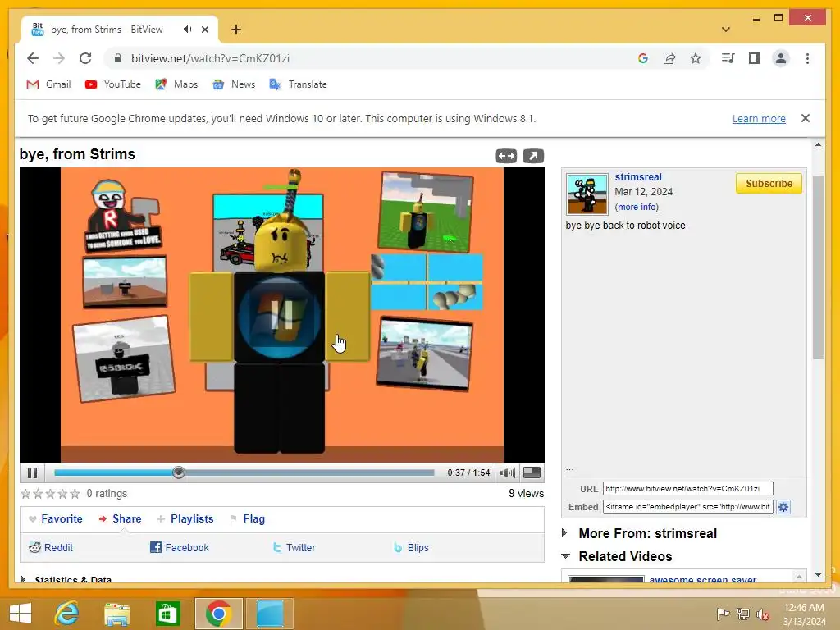This screenshot has height=630, width=840.
Task: Click the page vertical scrollbar thumb
Action: [818, 267]
